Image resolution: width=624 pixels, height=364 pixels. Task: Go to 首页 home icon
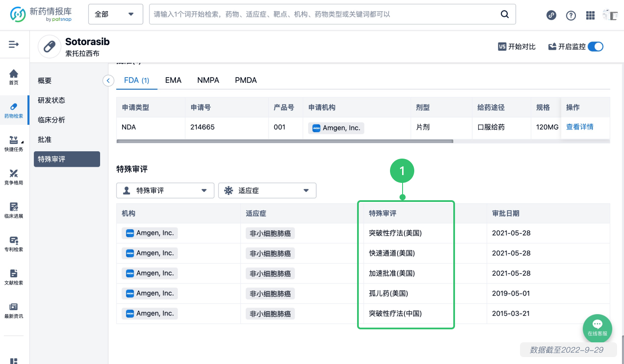coord(14,77)
